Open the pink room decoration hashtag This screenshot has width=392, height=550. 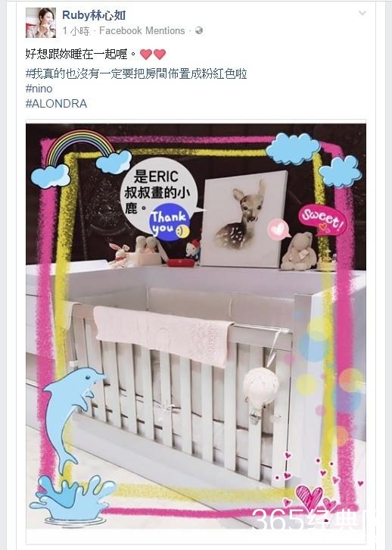[136, 74]
